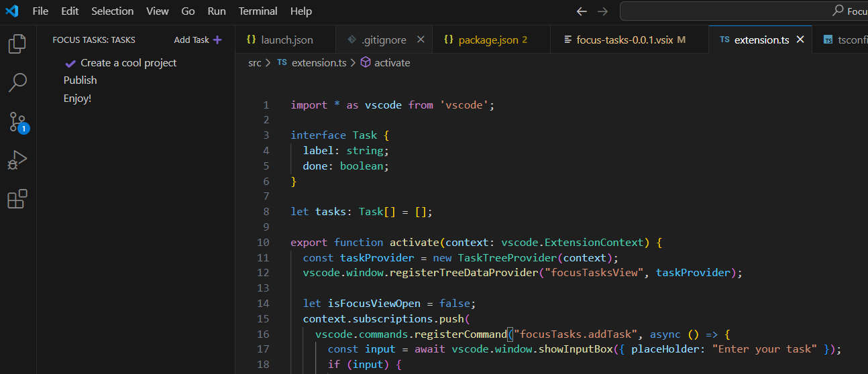Viewport: 868px width, 374px height.
Task: Open the Search view in activity bar
Action: tap(17, 83)
